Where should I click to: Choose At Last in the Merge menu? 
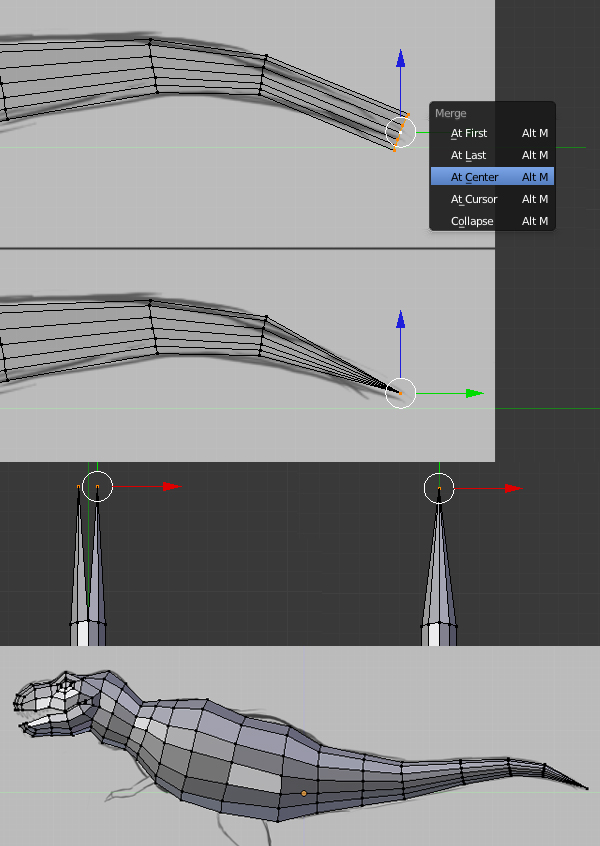click(492, 155)
